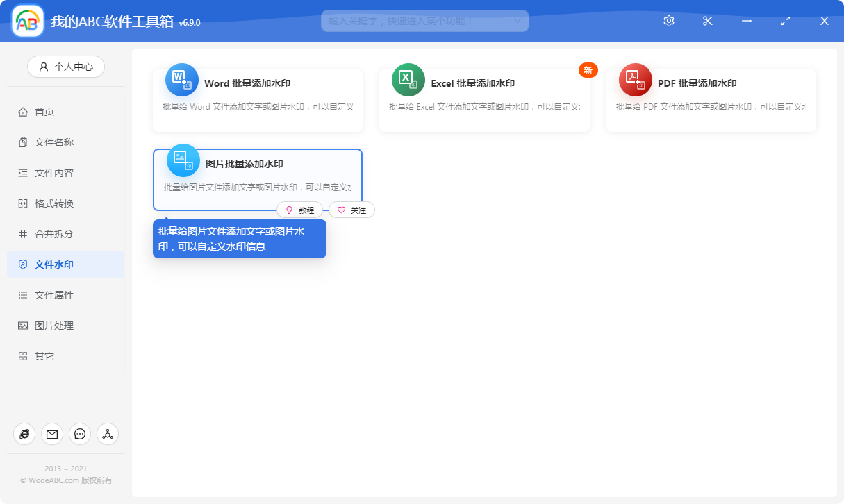
Task: Open 合并拆分 sidebar section
Action: pos(54,234)
